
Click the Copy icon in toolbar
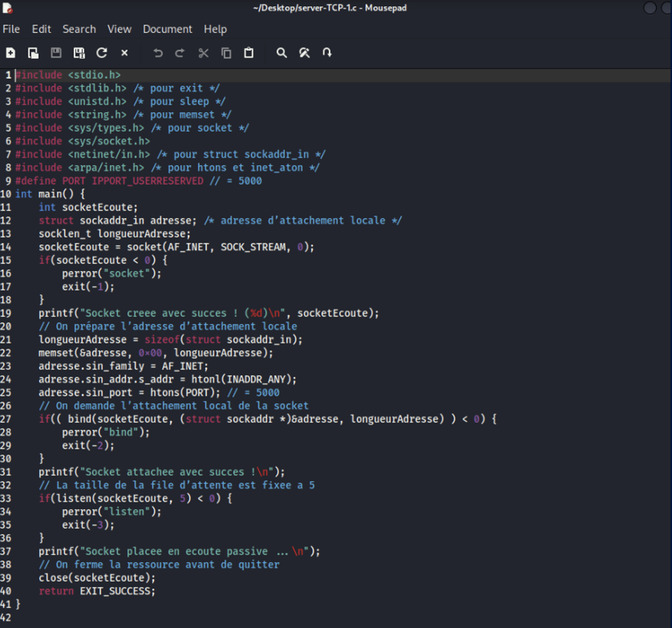(226, 53)
